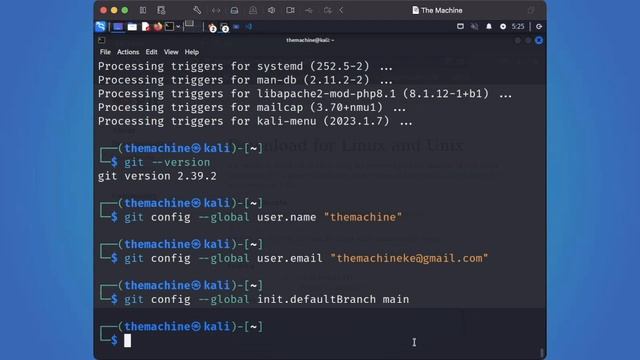The image size is (640, 360).
Task: Click the power manager tray icon
Action: coord(503,27)
